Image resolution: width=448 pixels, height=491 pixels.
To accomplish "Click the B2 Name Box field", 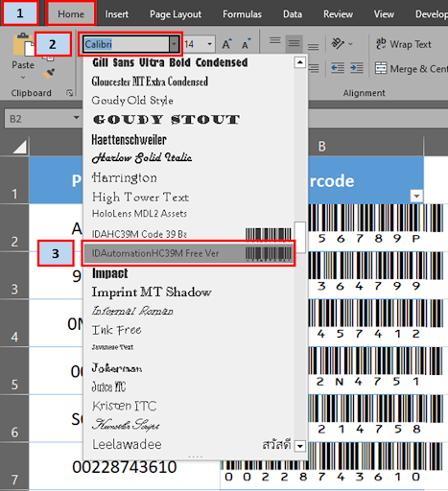I will pos(38,119).
